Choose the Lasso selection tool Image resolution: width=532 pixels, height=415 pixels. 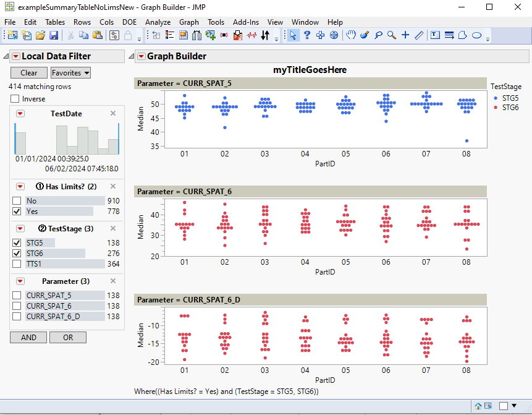pyautogui.click(x=378, y=35)
